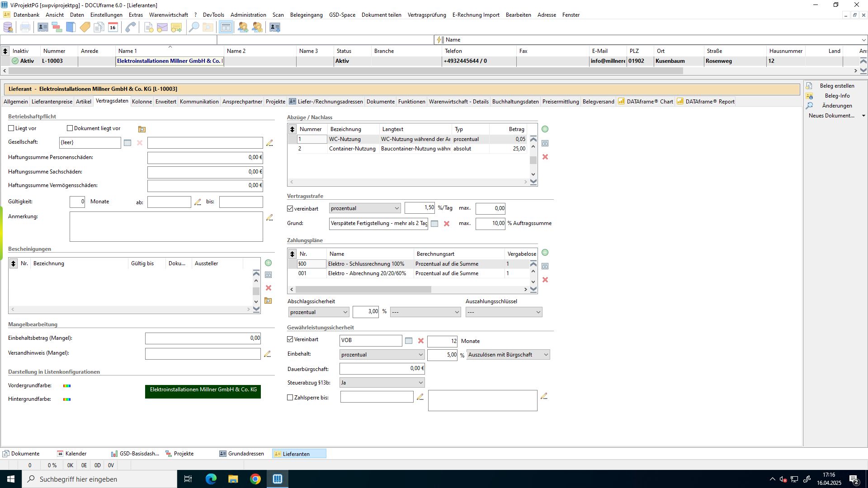Check the Liegt vor checkbox
868x488 pixels.
coord(11,128)
